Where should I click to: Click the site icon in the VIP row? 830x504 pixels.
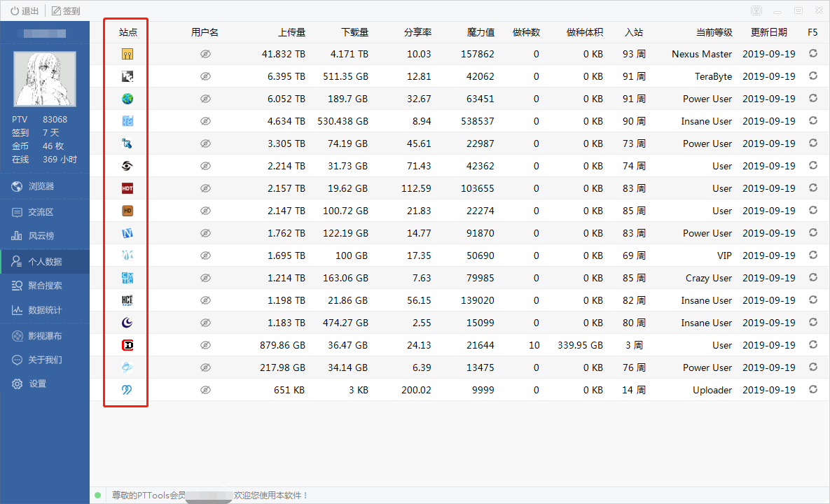[x=127, y=255]
